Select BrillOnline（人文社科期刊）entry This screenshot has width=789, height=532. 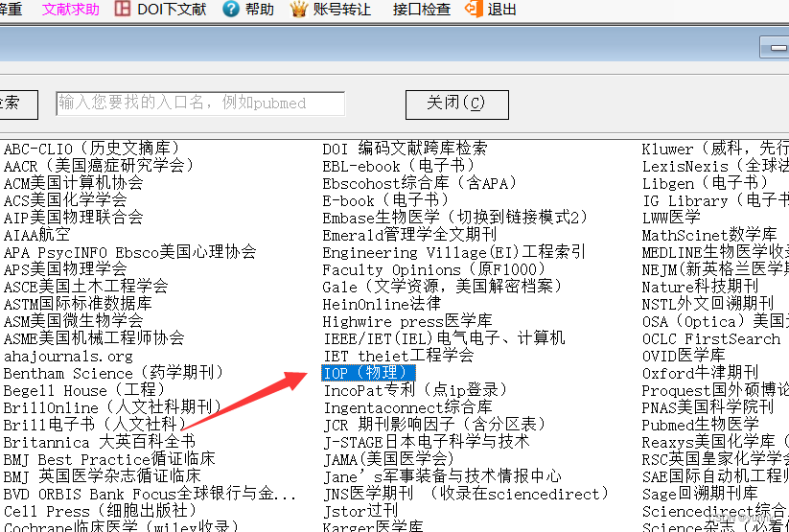[113, 407]
